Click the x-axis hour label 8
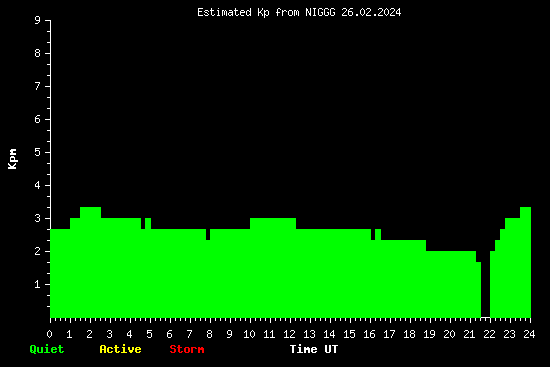The height and width of the screenshot is (367, 550). click(x=209, y=334)
